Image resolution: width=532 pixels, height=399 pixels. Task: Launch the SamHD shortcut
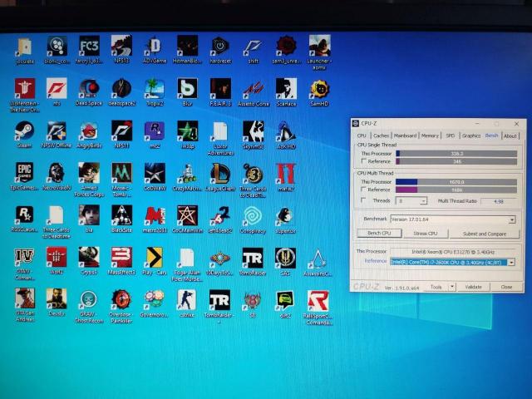tap(319, 92)
